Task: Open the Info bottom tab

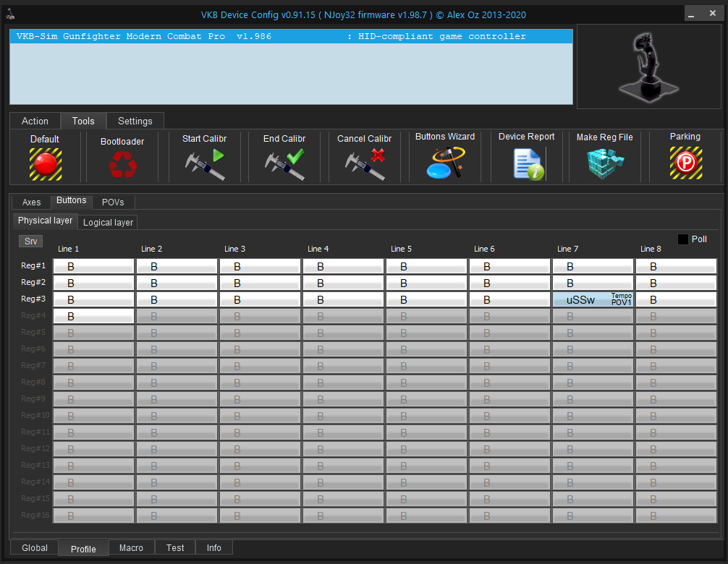Action: click(214, 548)
